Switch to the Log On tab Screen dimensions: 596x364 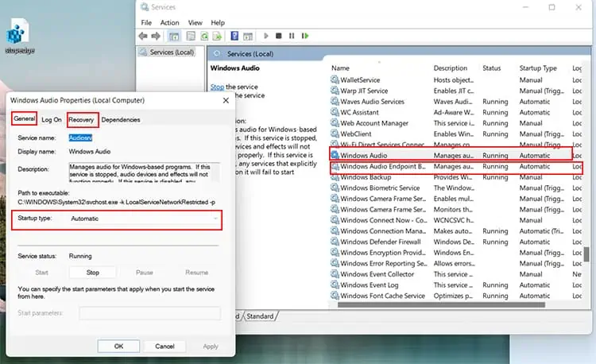(52, 120)
